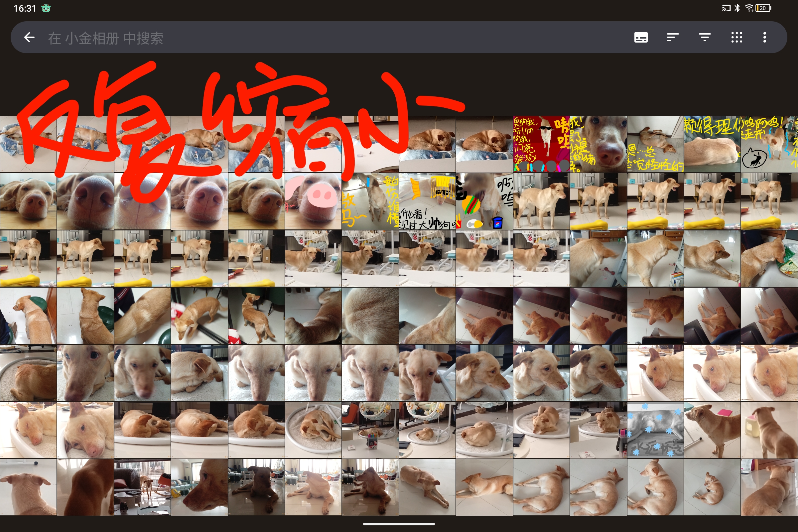Tap the back arrow in search bar
The height and width of the screenshot is (532, 798).
pyautogui.click(x=30, y=37)
